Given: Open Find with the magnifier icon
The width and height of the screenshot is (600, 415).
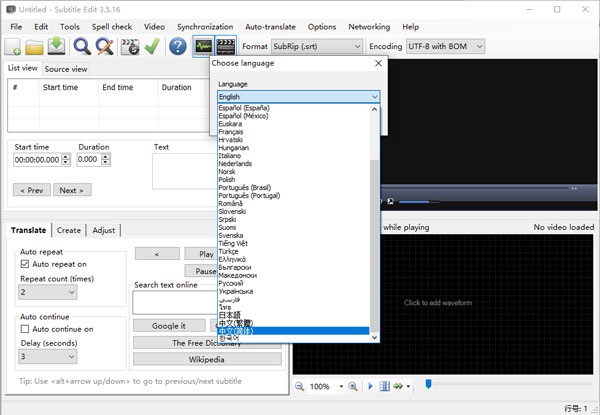Looking at the screenshot, I should (x=81, y=46).
